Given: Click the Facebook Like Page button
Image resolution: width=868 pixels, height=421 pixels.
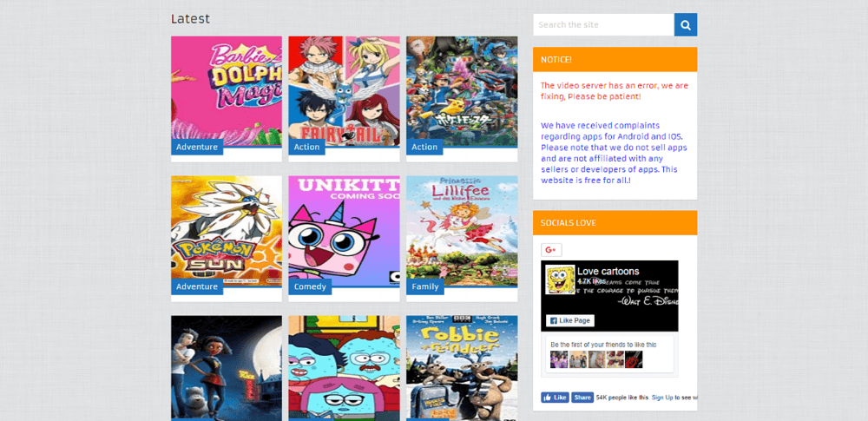Looking at the screenshot, I should click(569, 320).
